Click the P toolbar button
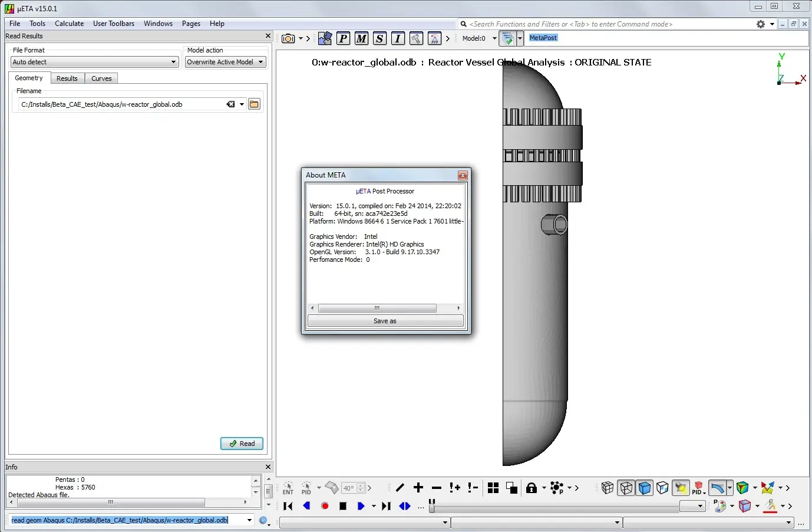The image size is (812, 532). click(343, 38)
